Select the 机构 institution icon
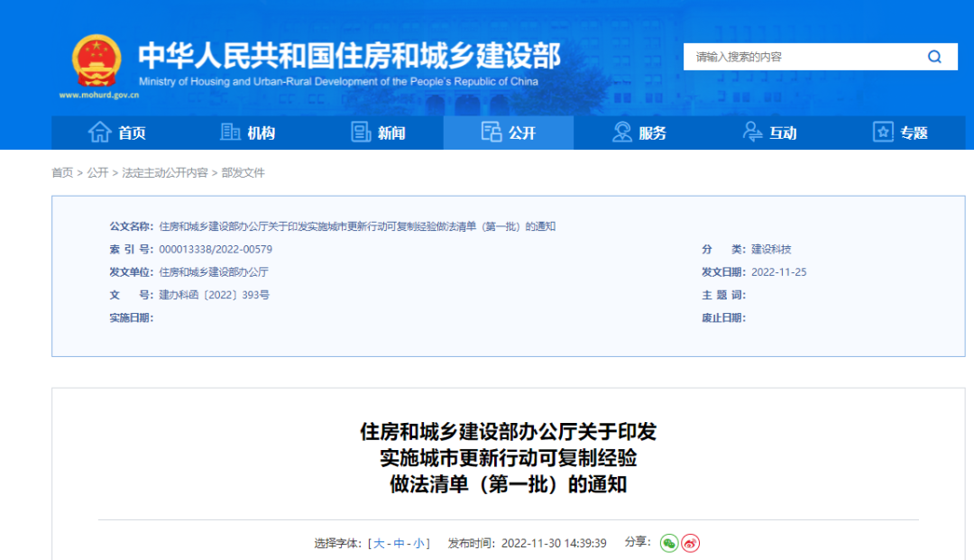974x560 pixels. (230, 132)
